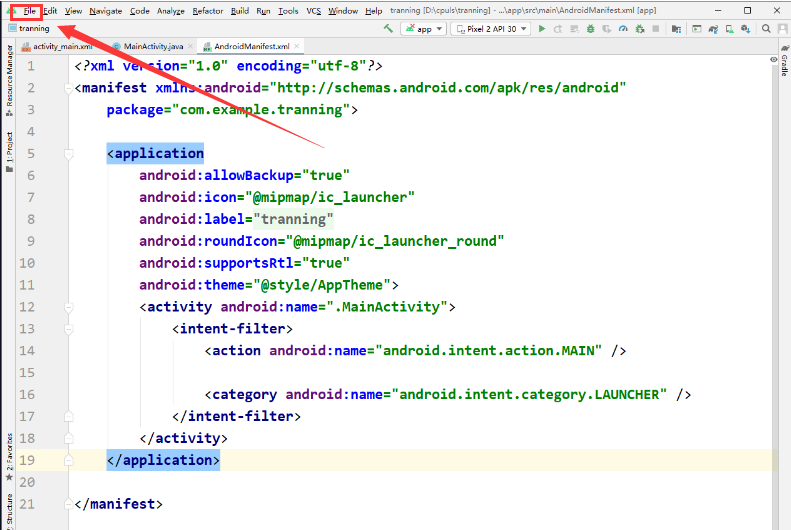The image size is (791, 530).
Task: Start debugging with the green bug icon
Action: 590,29
